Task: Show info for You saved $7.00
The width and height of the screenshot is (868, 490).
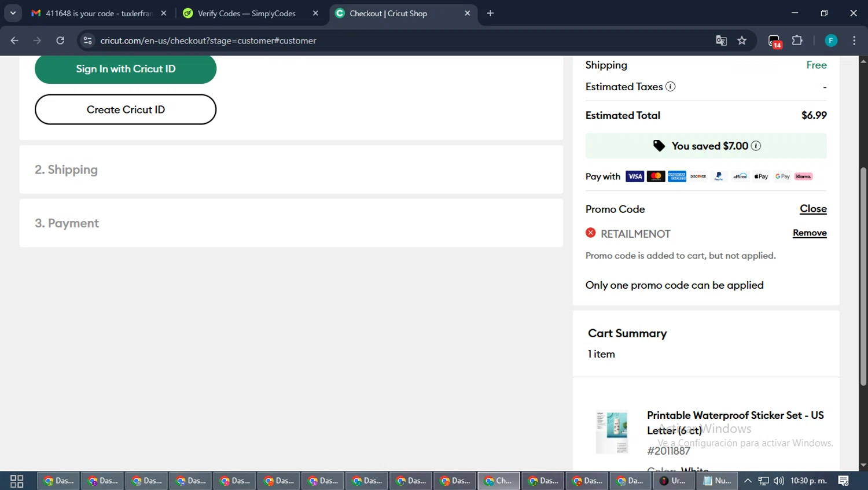Action: 756,146
